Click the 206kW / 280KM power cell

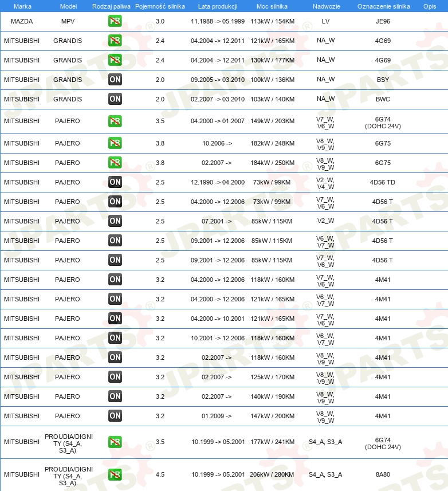tap(272, 474)
